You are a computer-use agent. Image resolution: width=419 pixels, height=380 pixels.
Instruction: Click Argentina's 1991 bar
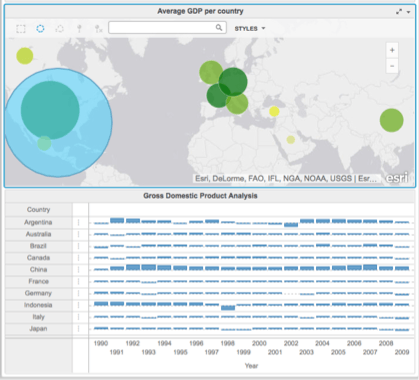(x=117, y=221)
